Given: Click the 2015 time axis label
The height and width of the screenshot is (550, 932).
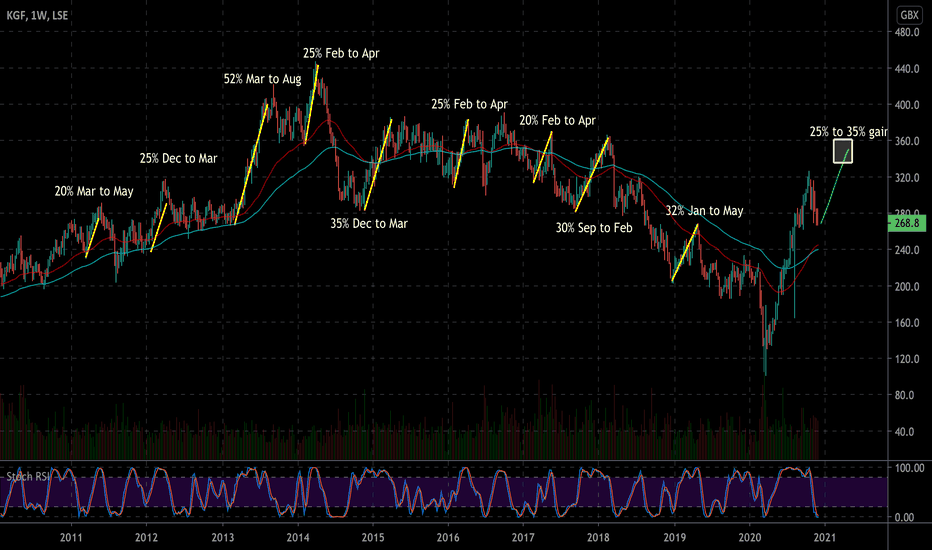Looking at the screenshot, I should pos(373,538).
